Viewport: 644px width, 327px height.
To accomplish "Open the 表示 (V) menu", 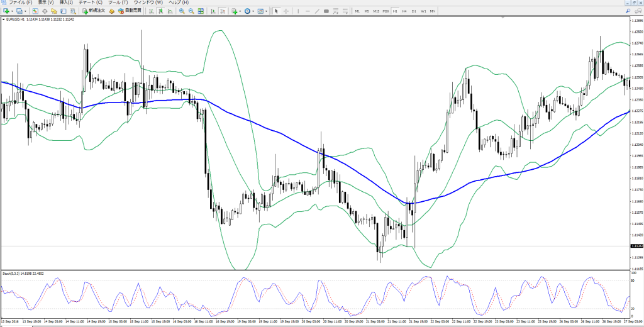I will coord(45,3).
